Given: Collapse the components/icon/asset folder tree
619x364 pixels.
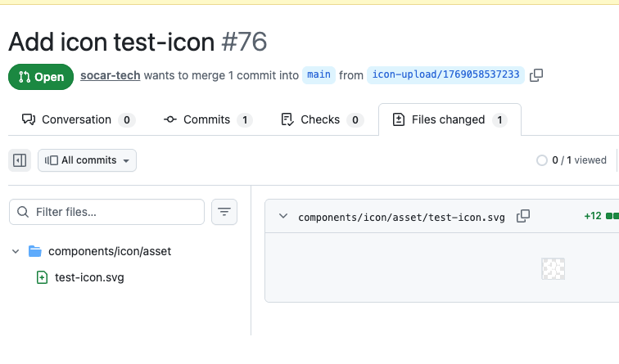Looking at the screenshot, I should click(x=16, y=251).
